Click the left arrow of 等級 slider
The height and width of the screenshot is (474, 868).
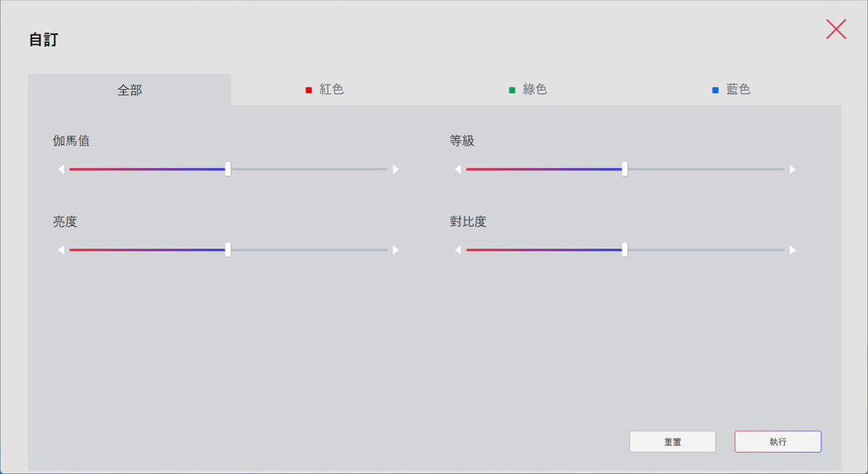(x=458, y=170)
